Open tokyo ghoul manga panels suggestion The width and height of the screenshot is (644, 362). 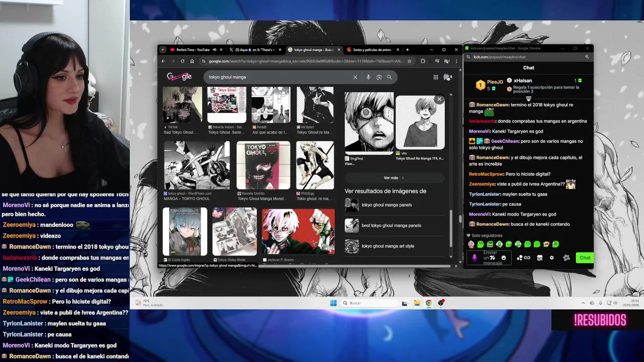(394, 205)
